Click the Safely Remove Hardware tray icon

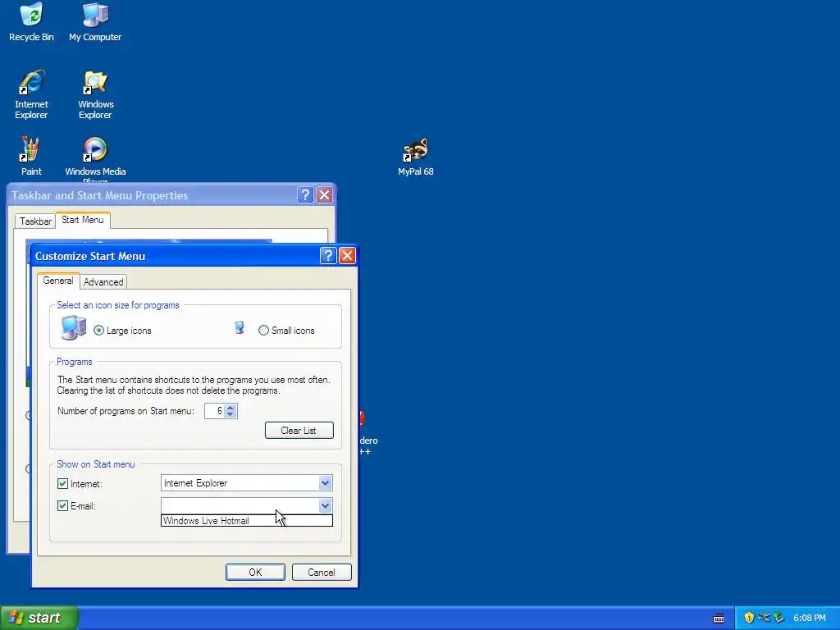(778, 618)
